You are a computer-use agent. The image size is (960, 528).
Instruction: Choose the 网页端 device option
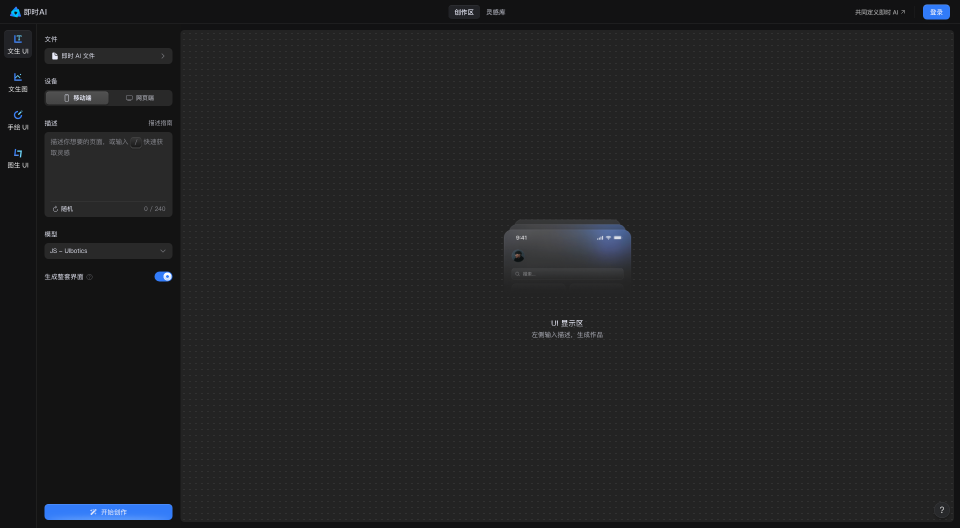point(140,98)
